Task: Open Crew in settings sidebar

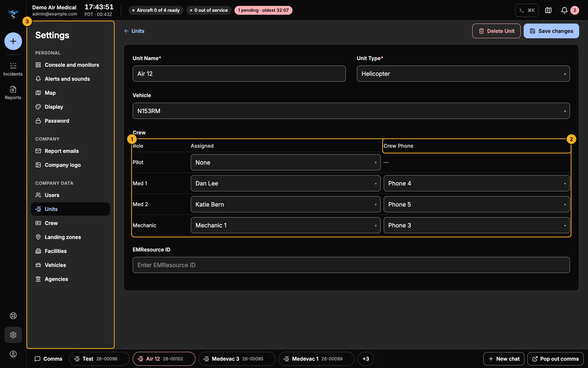Action: click(x=70, y=223)
